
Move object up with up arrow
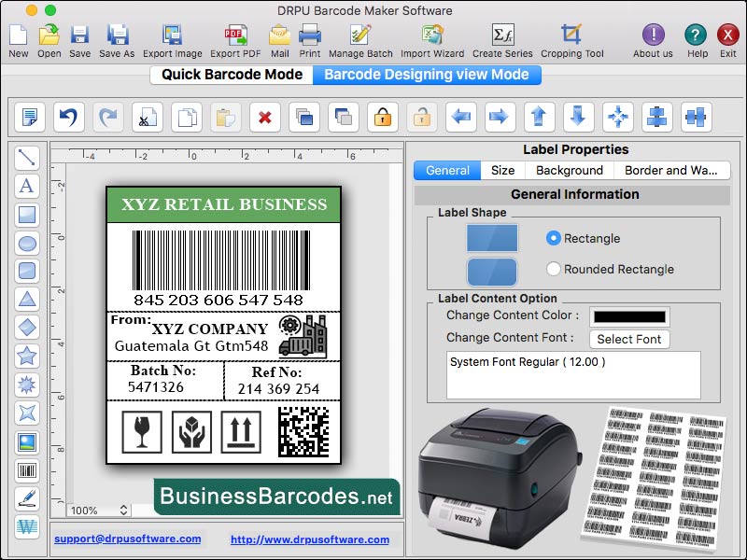[x=540, y=117]
